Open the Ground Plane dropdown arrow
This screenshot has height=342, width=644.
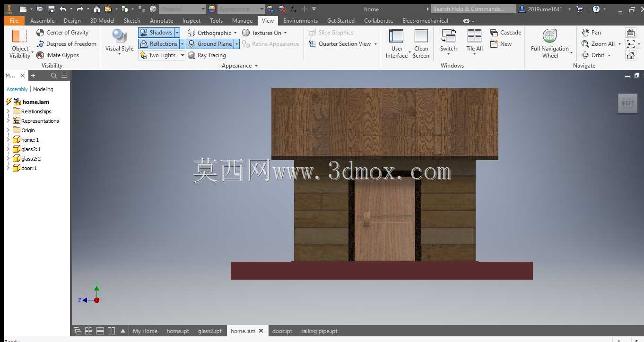(x=236, y=44)
